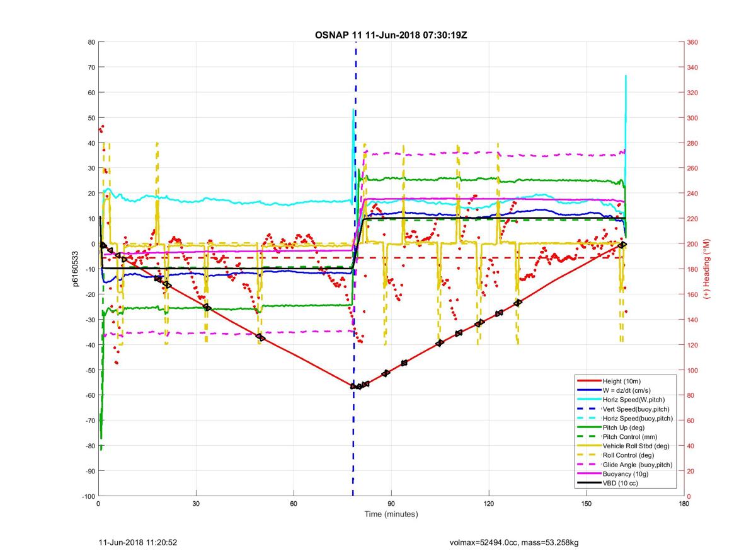Click the '120' tick on the time axis

(x=489, y=504)
